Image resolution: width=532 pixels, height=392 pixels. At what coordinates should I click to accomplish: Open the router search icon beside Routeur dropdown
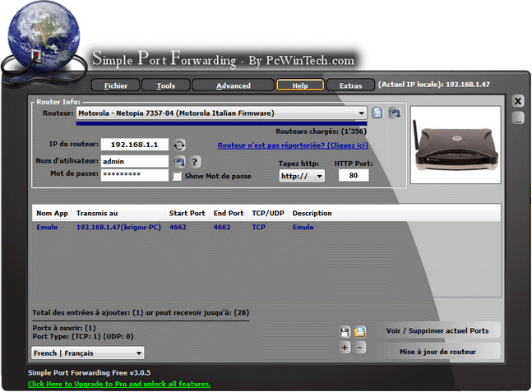(x=377, y=113)
